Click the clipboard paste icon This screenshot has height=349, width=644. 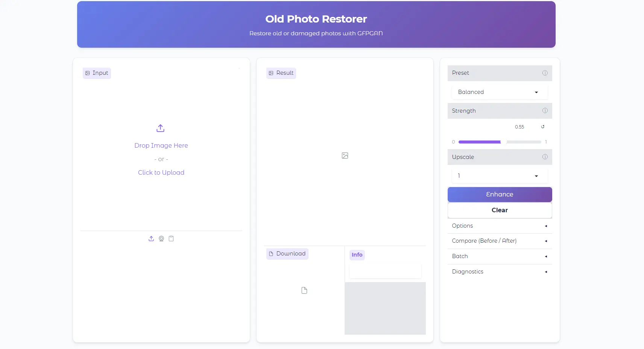[171, 239]
